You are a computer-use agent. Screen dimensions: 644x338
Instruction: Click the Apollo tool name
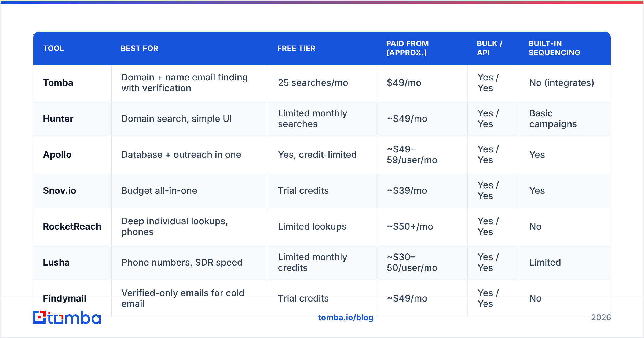point(57,155)
